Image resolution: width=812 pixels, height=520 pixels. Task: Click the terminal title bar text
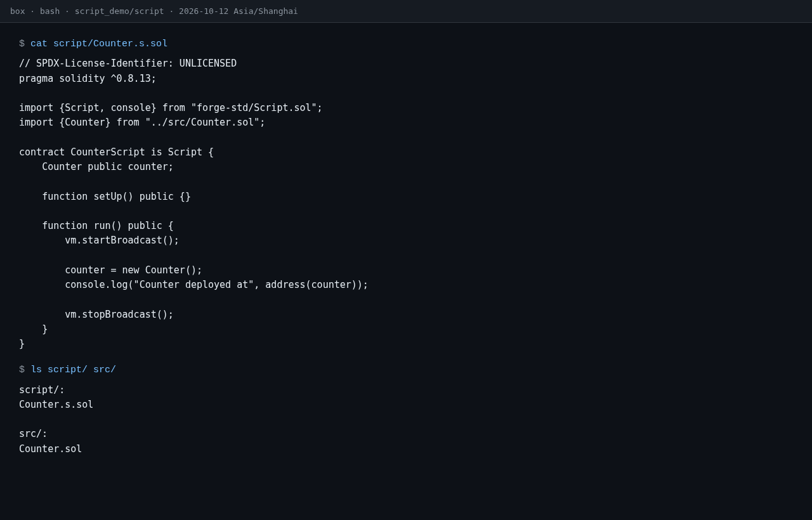pos(154,11)
